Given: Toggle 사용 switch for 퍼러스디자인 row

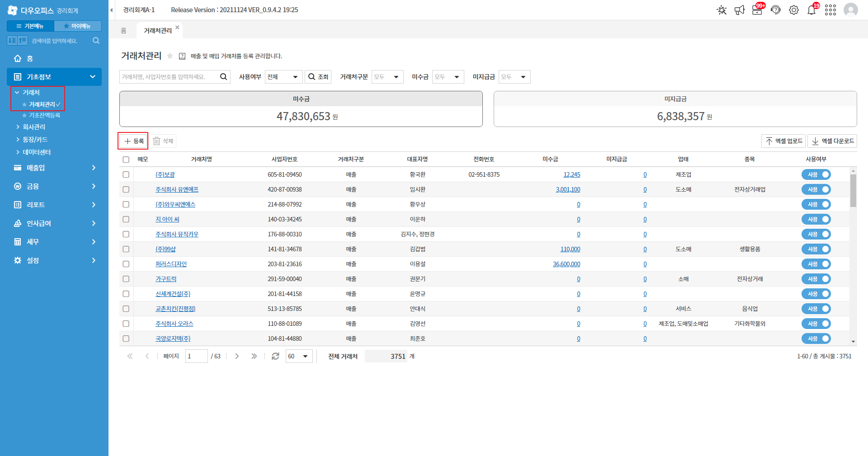Looking at the screenshot, I should 816,264.
